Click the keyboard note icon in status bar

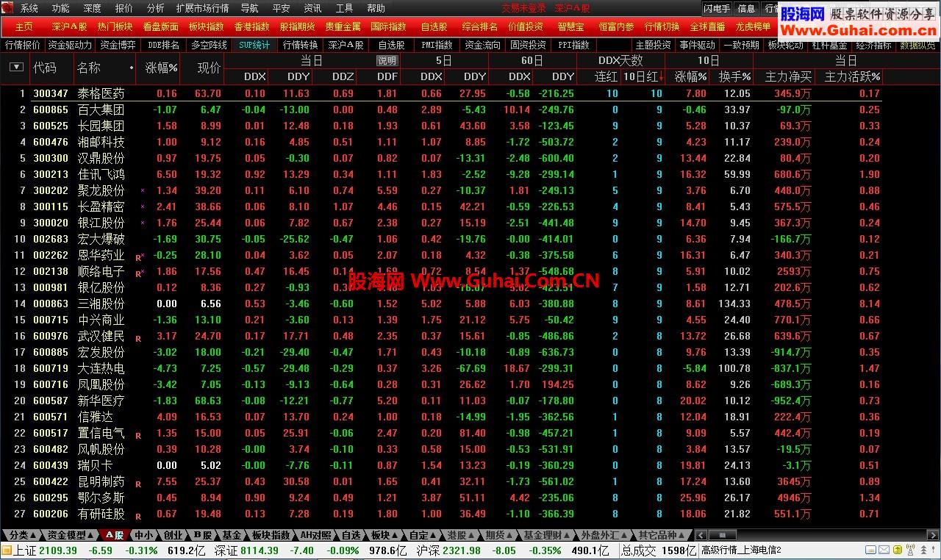coord(871,550)
